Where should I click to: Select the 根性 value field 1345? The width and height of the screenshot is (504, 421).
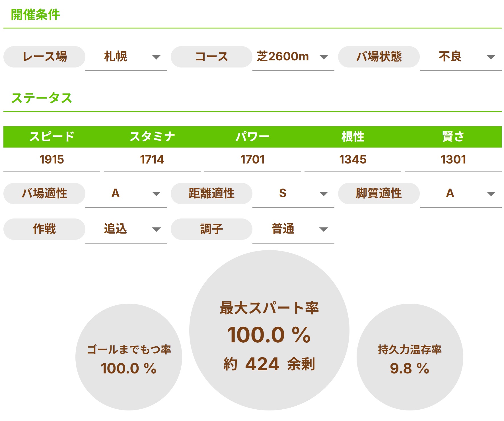(353, 160)
